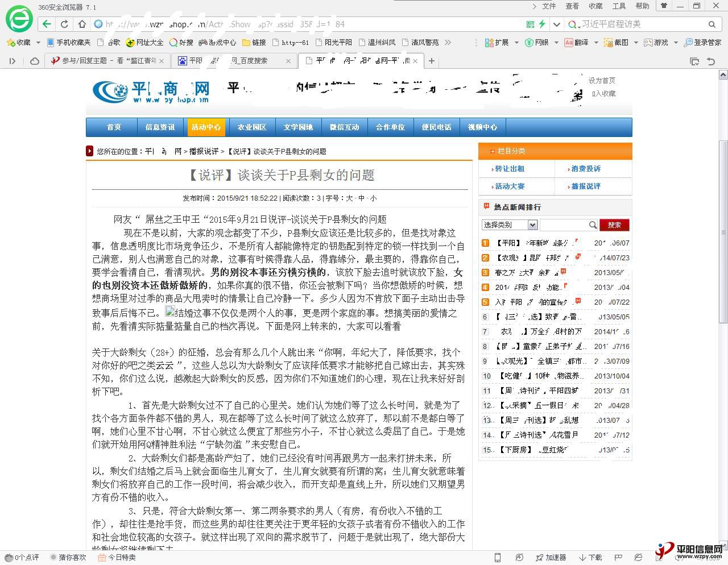The width and height of the screenshot is (728, 565).
Task: Click the search magnifier icon in toolbar
Action: click(712, 24)
